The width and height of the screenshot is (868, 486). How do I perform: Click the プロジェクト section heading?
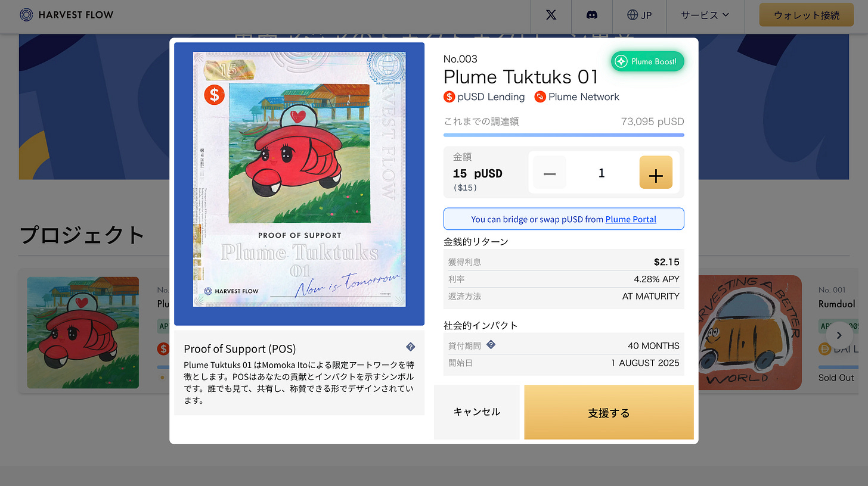[82, 235]
